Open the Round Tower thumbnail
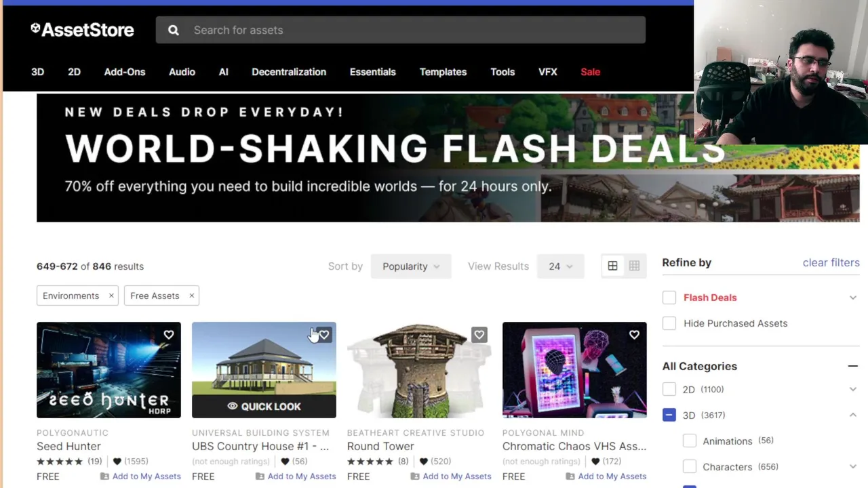 pyautogui.click(x=419, y=370)
